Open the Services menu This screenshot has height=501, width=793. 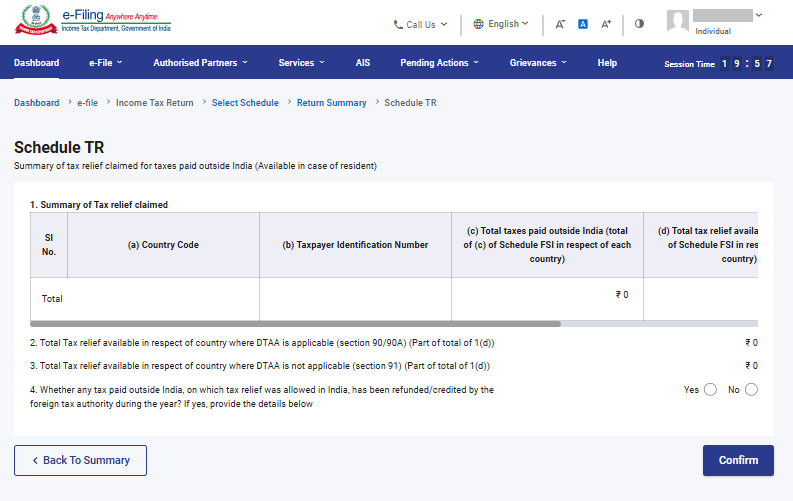coord(301,63)
